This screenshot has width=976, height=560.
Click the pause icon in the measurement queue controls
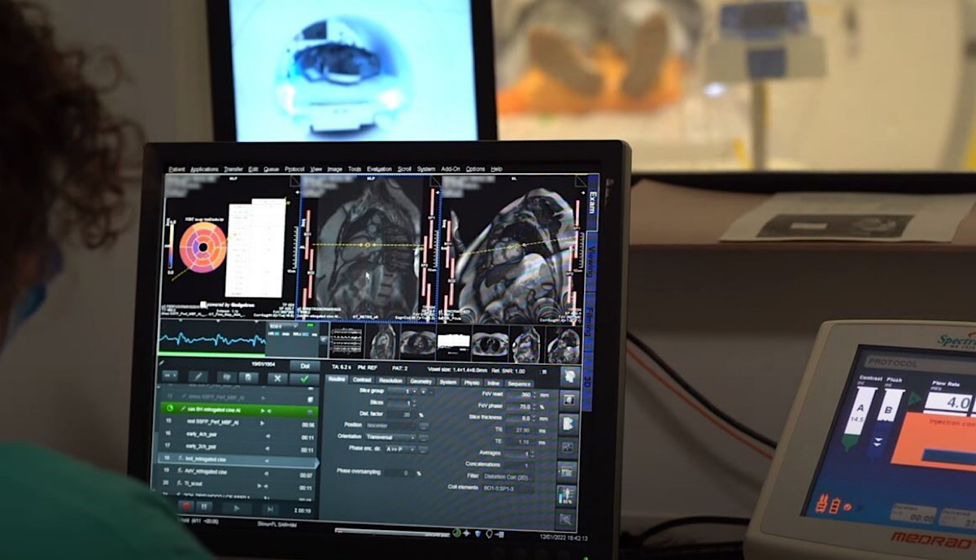(204, 506)
